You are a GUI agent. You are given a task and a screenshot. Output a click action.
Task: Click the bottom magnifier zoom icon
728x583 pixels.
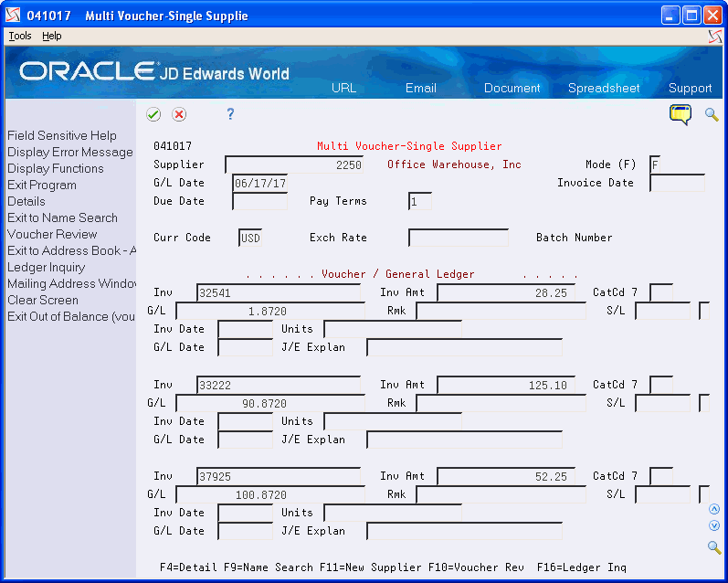714,547
